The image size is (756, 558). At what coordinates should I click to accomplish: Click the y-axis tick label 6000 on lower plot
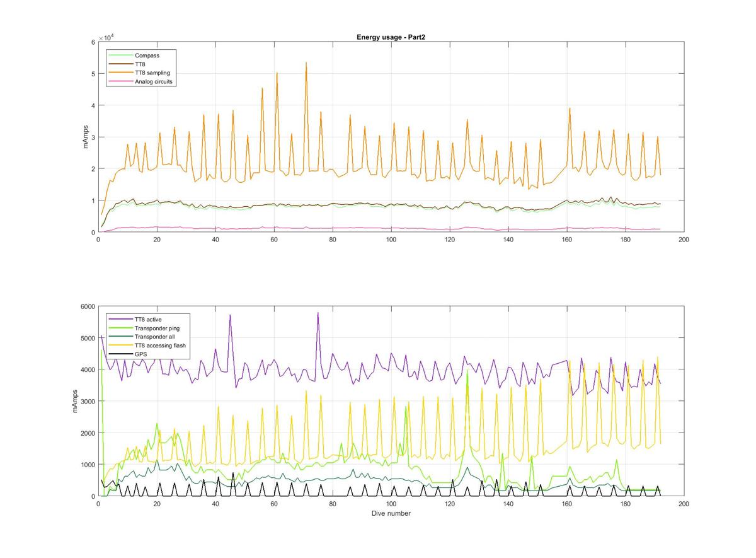(88, 306)
